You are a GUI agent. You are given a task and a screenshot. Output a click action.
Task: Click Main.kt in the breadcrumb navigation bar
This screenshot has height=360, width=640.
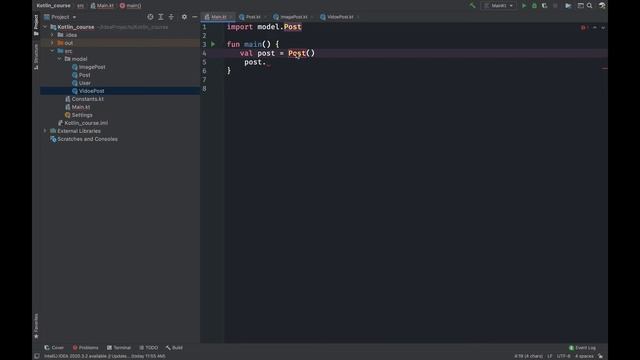coord(102,6)
